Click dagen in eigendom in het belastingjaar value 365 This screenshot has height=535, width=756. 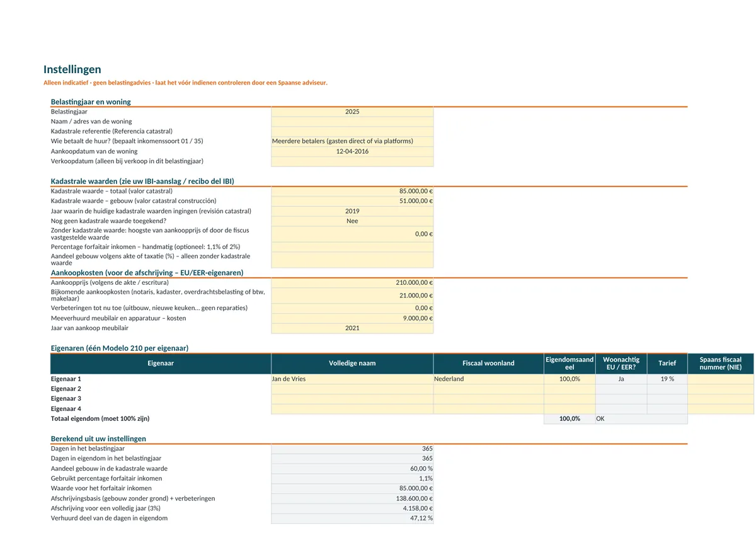[352, 459]
